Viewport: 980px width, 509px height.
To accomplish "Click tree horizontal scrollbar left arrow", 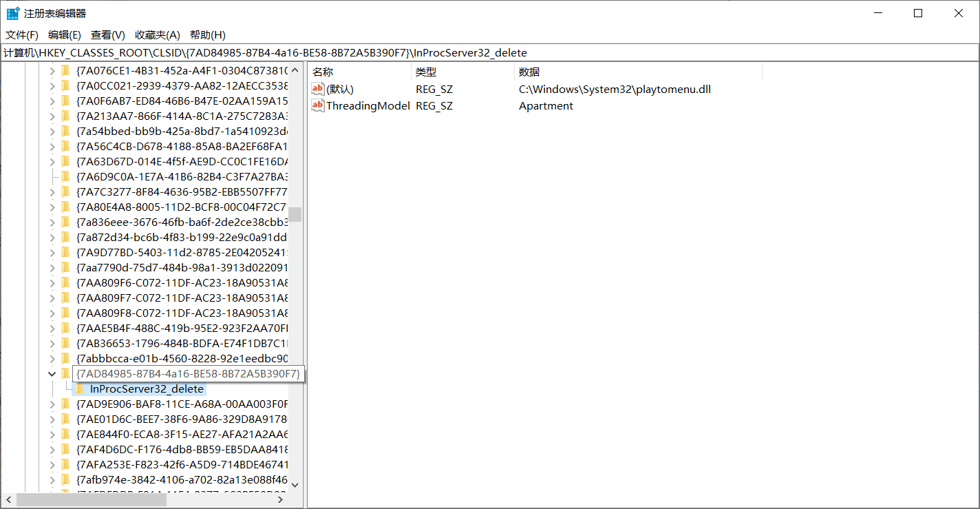I will pos(8,500).
